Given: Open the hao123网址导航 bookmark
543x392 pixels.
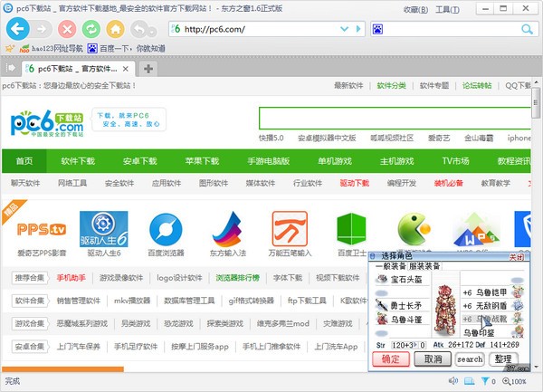Looking at the screenshot, I should point(52,48).
